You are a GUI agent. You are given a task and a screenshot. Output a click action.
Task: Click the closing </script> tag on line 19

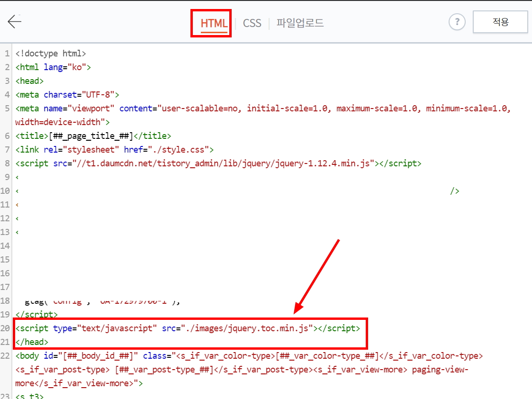(36, 315)
